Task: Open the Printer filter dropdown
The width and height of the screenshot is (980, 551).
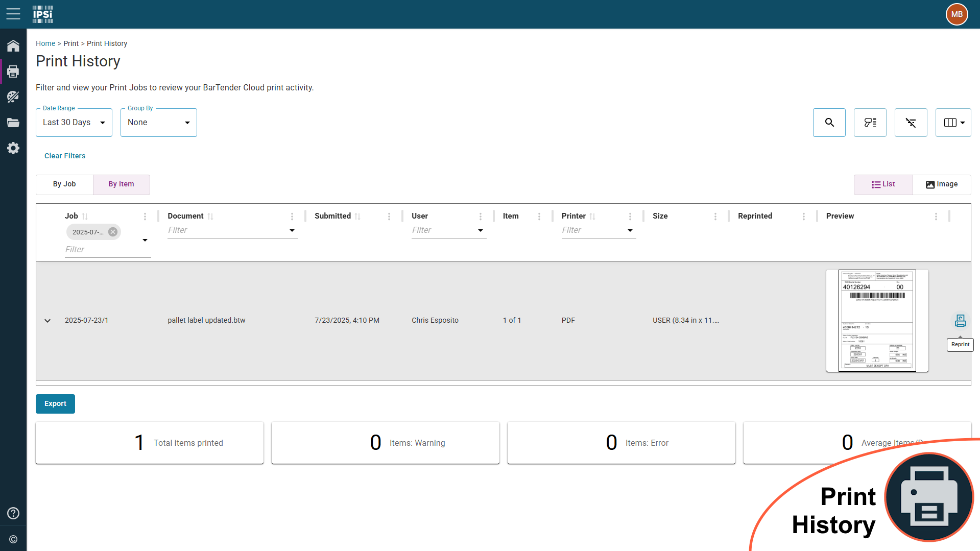Action: point(630,230)
